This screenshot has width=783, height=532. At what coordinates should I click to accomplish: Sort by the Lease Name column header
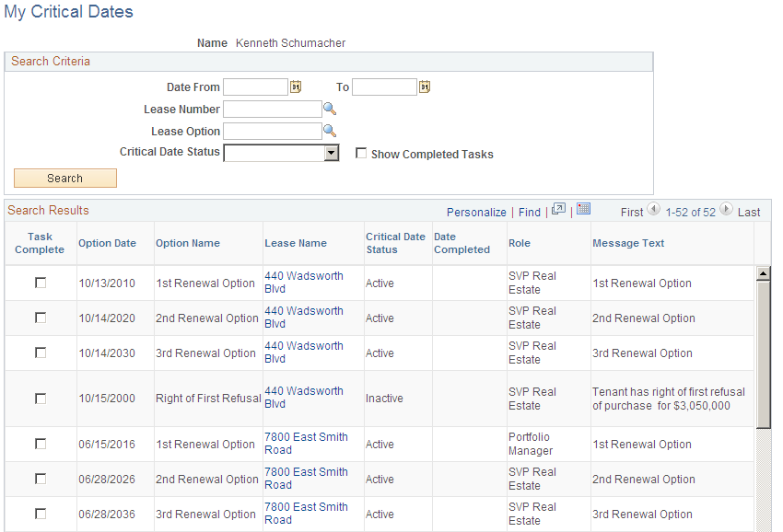296,243
